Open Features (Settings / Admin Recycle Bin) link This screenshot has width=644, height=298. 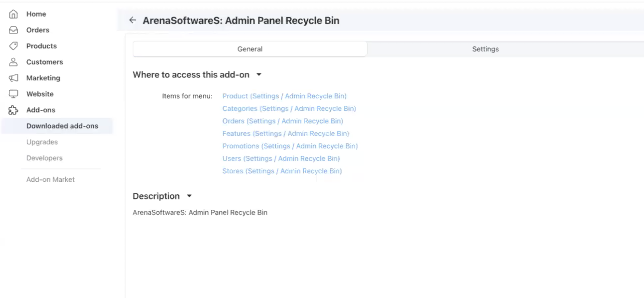286,133
